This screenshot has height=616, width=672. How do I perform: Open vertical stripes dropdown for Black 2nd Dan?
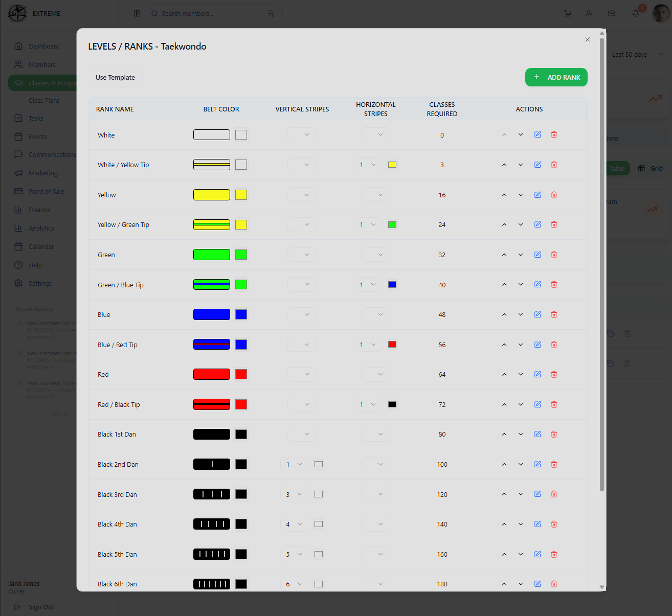click(x=295, y=464)
